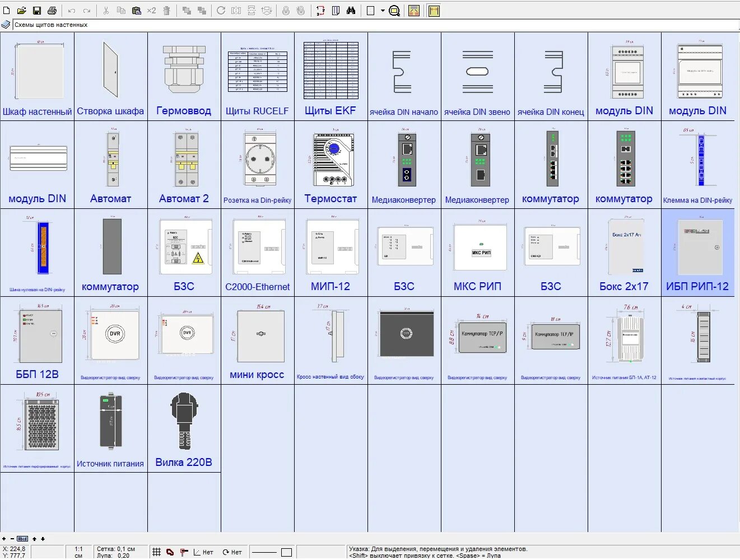This screenshot has height=560, width=740.
Task: Open file with the folder icon
Action: (x=21, y=11)
